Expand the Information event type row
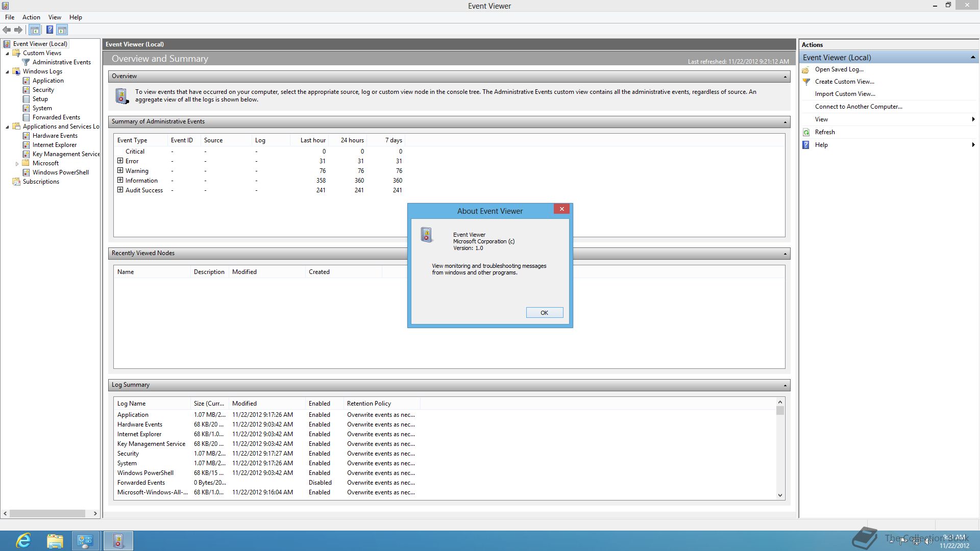This screenshot has height=551, width=980. (x=120, y=180)
